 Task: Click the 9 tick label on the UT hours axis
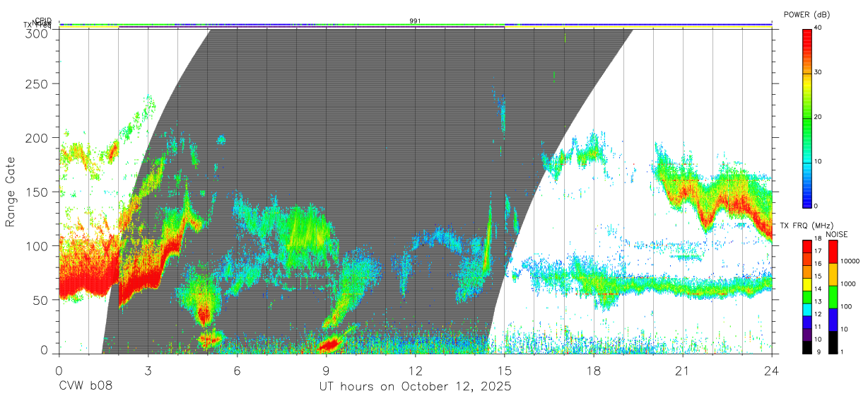point(326,371)
